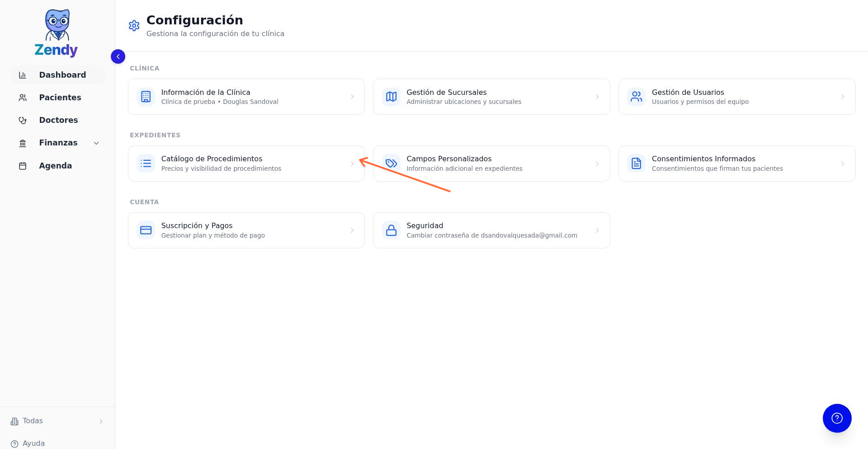
Task: Go to Agenda from the sidebar
Action: point(55,166)
